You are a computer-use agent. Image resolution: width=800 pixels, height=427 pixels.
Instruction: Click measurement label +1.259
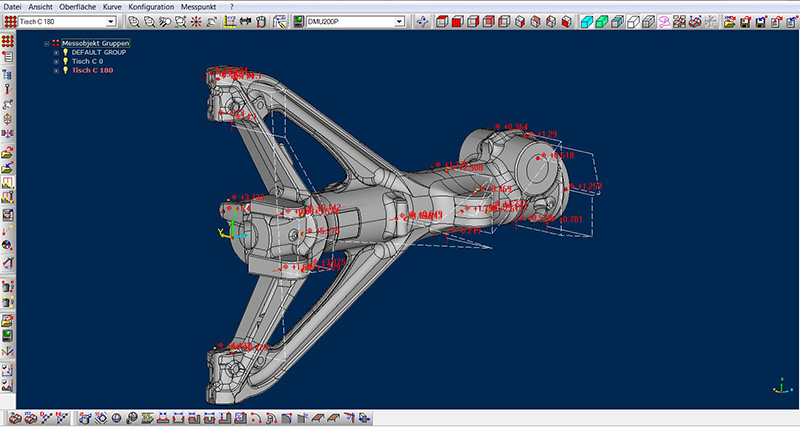pyautogui.click(x=590, y=187)
